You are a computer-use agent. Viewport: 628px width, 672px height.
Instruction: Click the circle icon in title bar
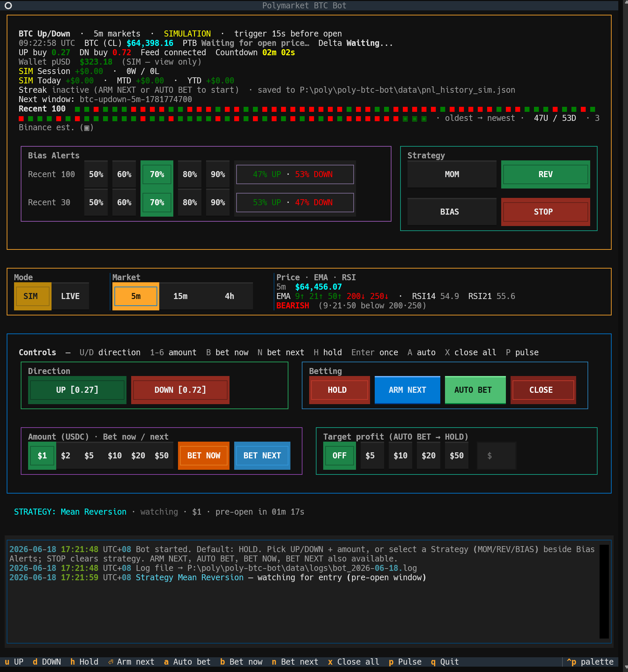click(x=8, y=5)
